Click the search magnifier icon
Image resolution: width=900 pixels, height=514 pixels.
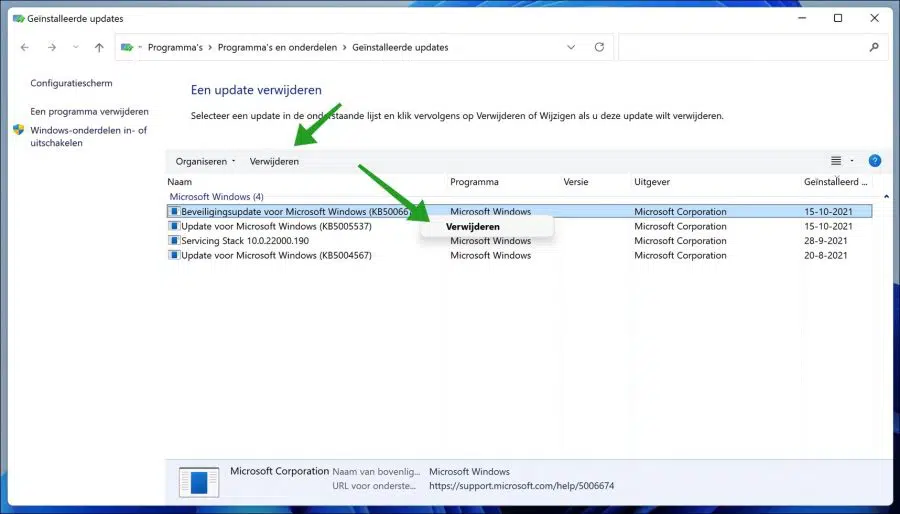[x=874, y=47]
